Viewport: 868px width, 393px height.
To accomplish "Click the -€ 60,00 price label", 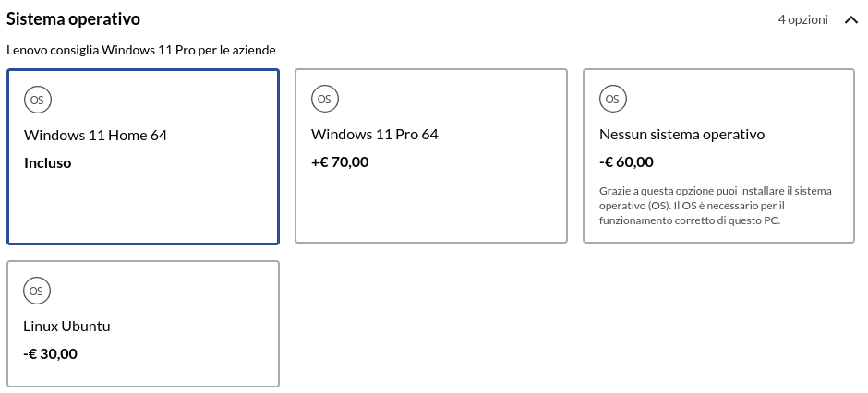I will tap(626, 162).
